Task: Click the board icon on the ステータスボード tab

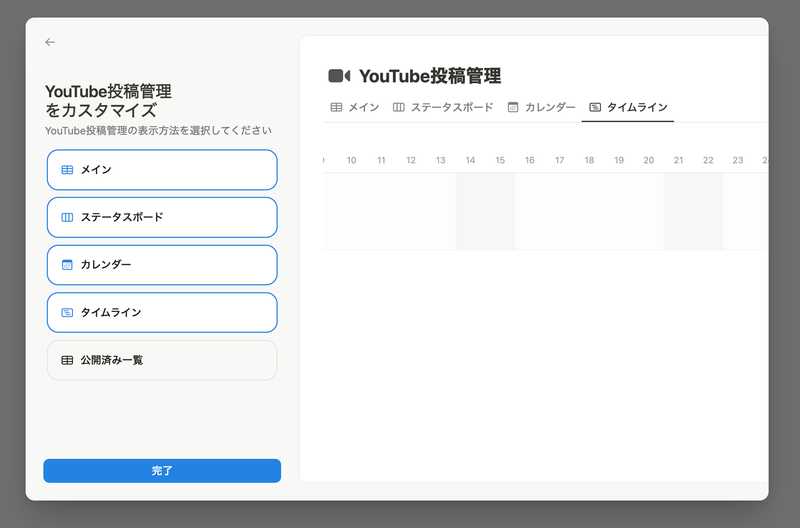Action: 399,107
